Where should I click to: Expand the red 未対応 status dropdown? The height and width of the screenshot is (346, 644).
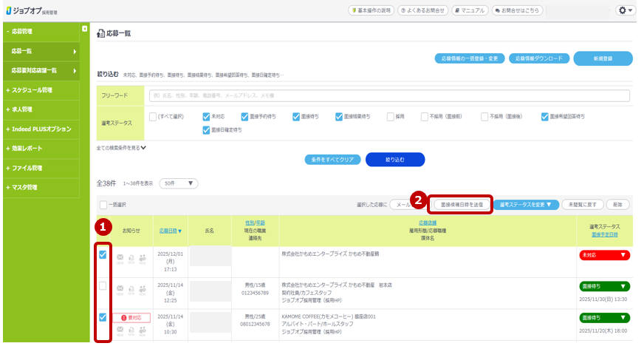pos(604,255)
